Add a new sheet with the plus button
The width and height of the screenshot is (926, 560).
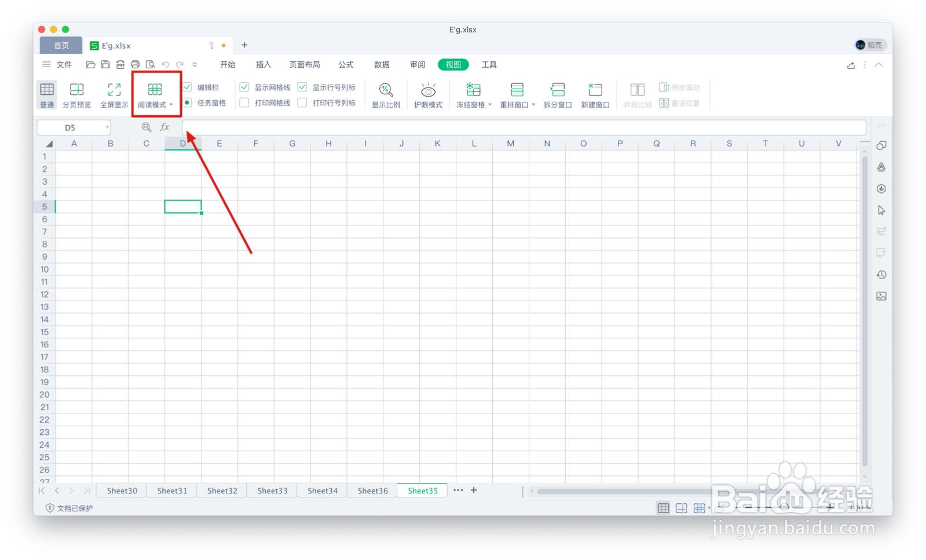474,490
